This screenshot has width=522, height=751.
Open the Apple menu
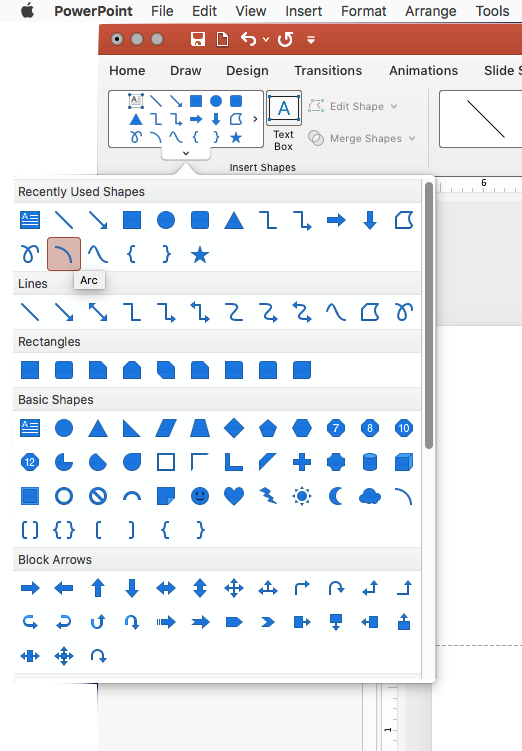(x=28, y=11)
